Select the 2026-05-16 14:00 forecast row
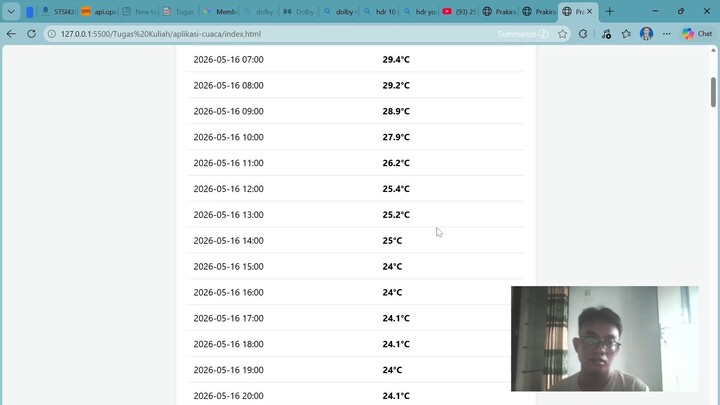Screen dimensions: 720x405 tap(355, 240)
